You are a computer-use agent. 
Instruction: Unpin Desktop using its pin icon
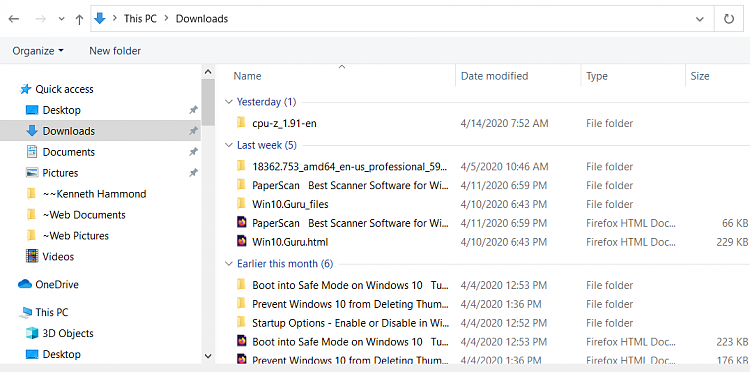coord(193,110)
